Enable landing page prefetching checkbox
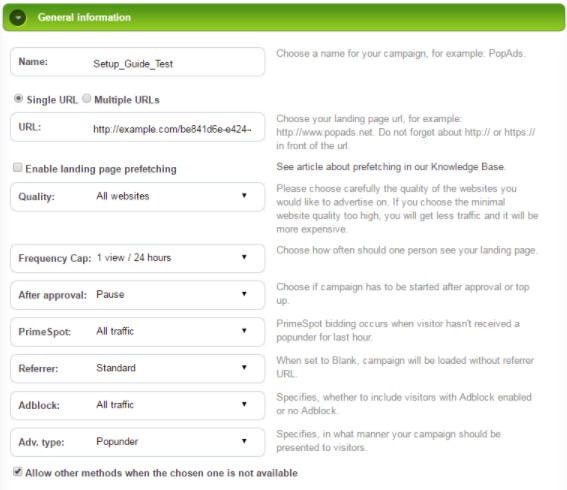567x490 pixels. [x=17, y=167]
